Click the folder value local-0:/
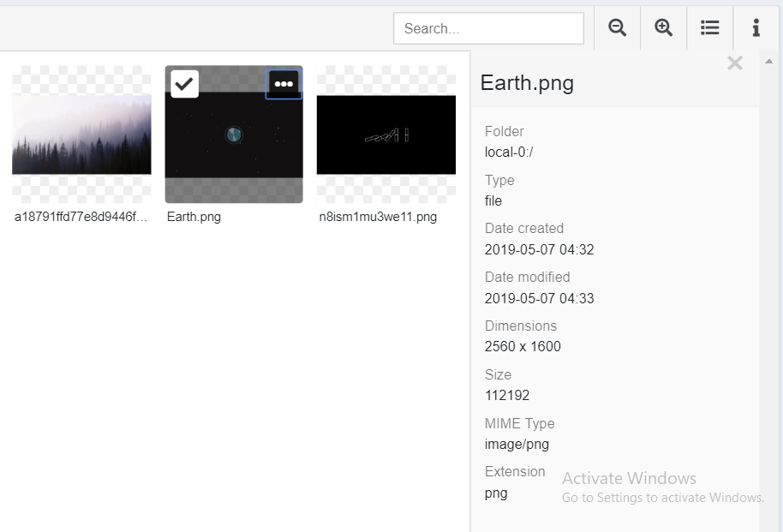 (509, 152)
